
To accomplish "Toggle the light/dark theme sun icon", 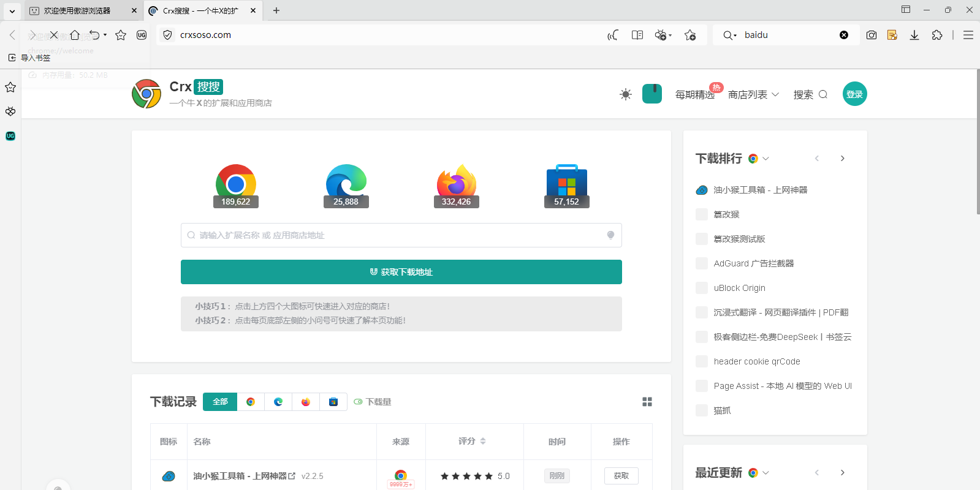I will pyautogui.click(x=625, y=94).
